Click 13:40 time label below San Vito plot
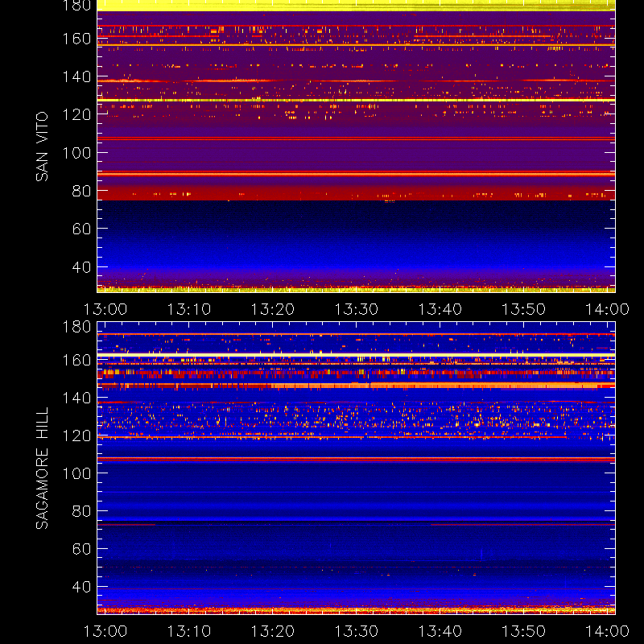 (440, 309)
